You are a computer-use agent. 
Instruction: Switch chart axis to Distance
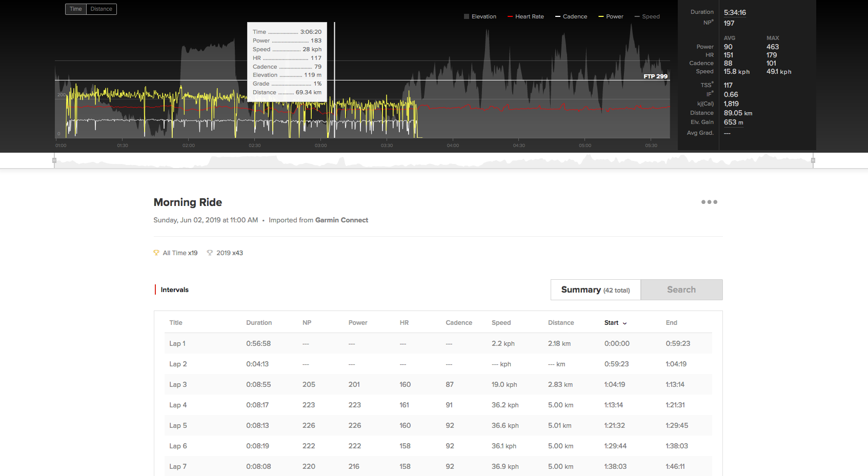coord(102,9)
